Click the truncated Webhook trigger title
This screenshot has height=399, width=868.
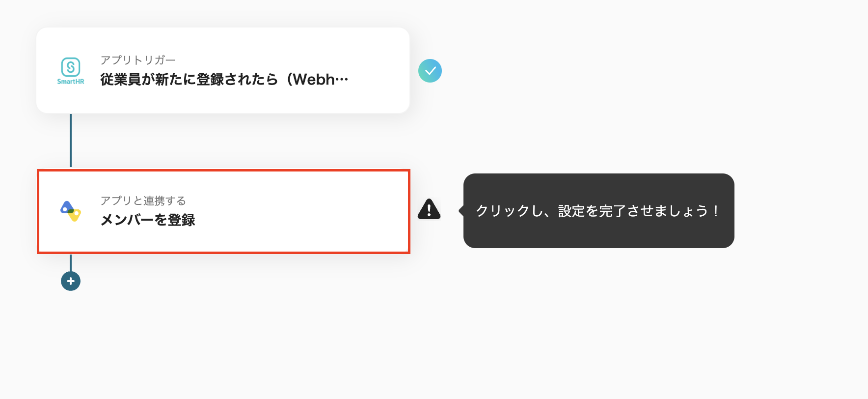(x=223, y=79)
